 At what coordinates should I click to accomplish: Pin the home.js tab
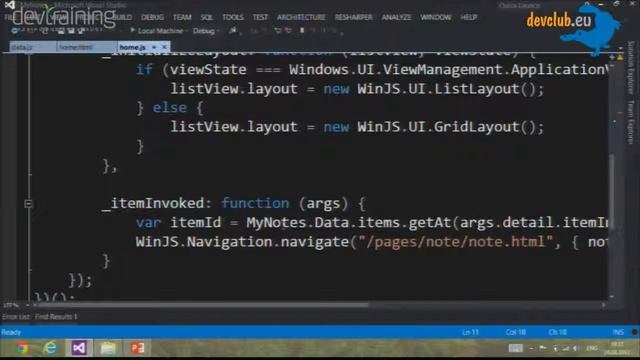pos(154,47)
